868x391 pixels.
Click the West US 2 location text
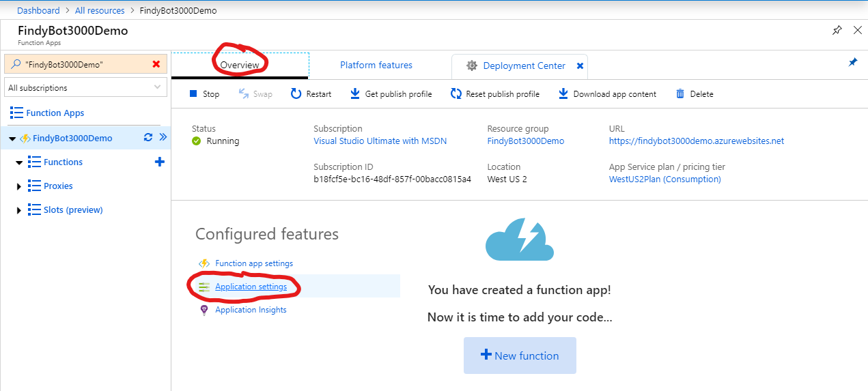click(x=507, y=179)
